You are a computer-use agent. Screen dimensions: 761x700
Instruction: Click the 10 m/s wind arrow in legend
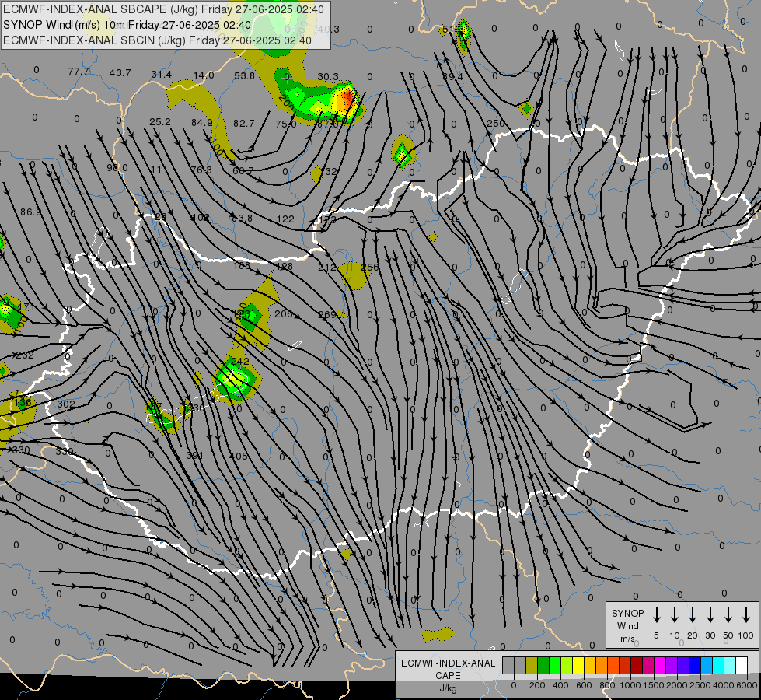[674, 615]
